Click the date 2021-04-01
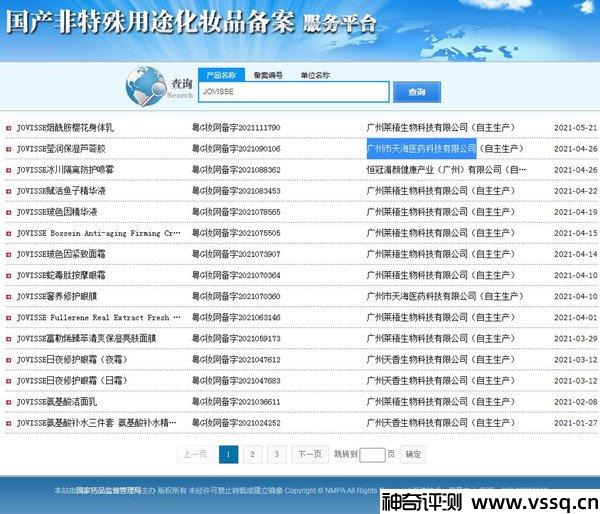Image resolution: width=600 pixels, height=514 pixels. (x=576, y=318)
